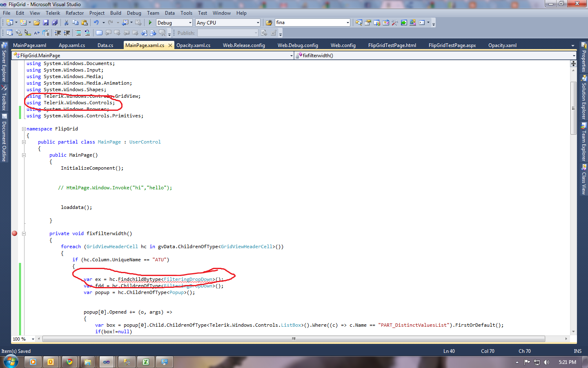Open Chrome from the Windows taskbar

pos(69,362)
